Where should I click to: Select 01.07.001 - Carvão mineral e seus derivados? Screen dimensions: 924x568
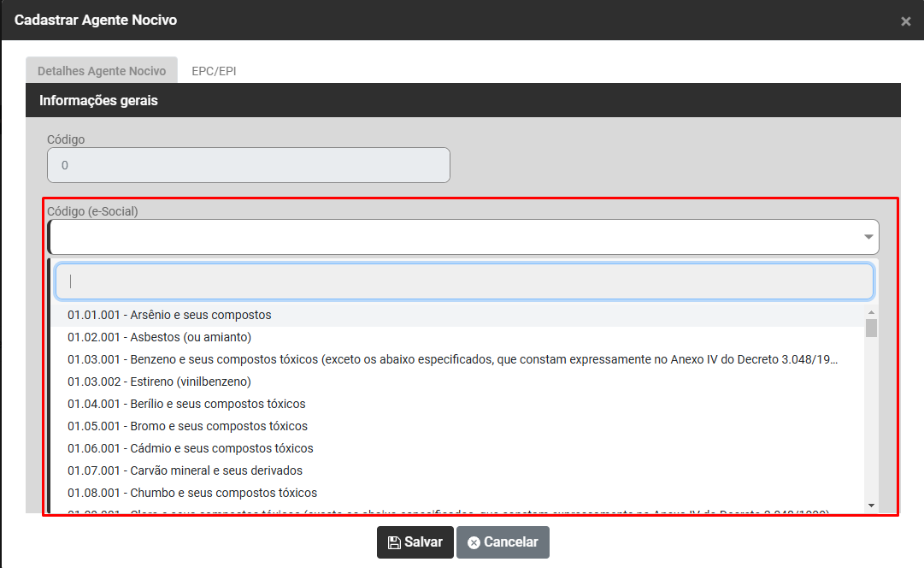pos(457,470)
